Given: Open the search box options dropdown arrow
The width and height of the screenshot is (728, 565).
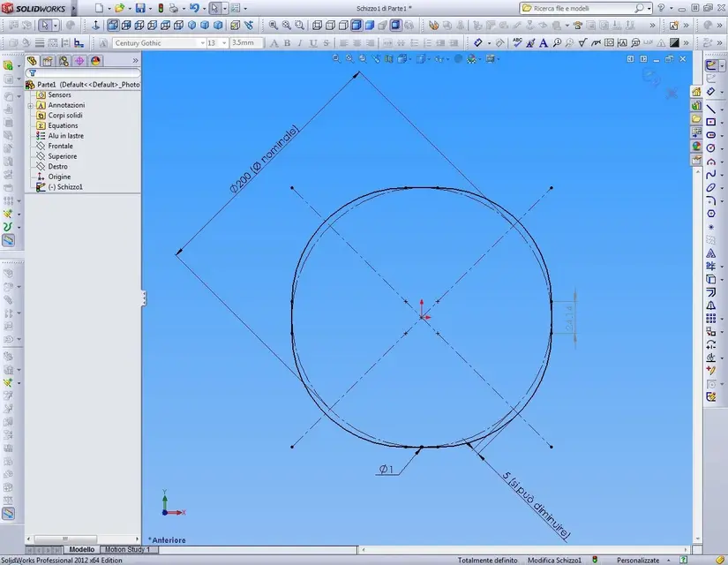Looking at the screenshot, I should tap(649, 8).
